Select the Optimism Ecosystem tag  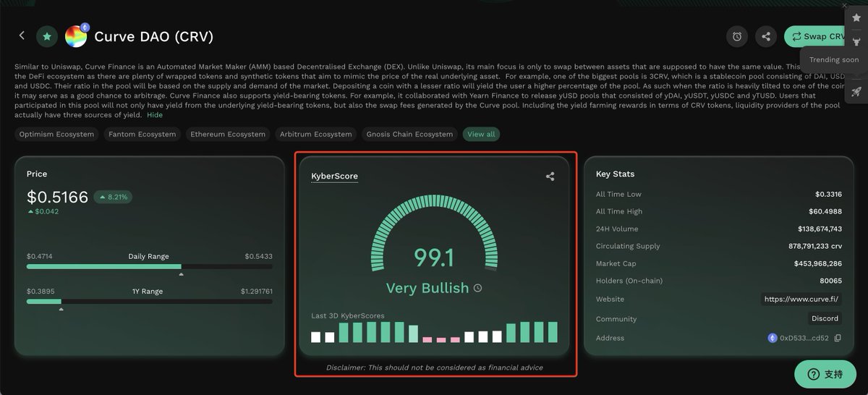click(x=56, y=134)
